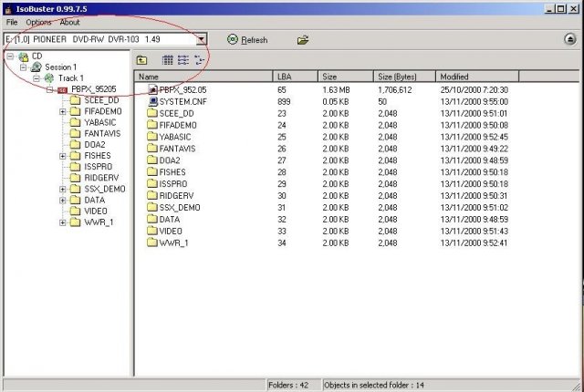Image resolution: width=584 pixels, height=392 pixels.
Task: Click Folders : 42 status bar entry
Action: point(288,386)
